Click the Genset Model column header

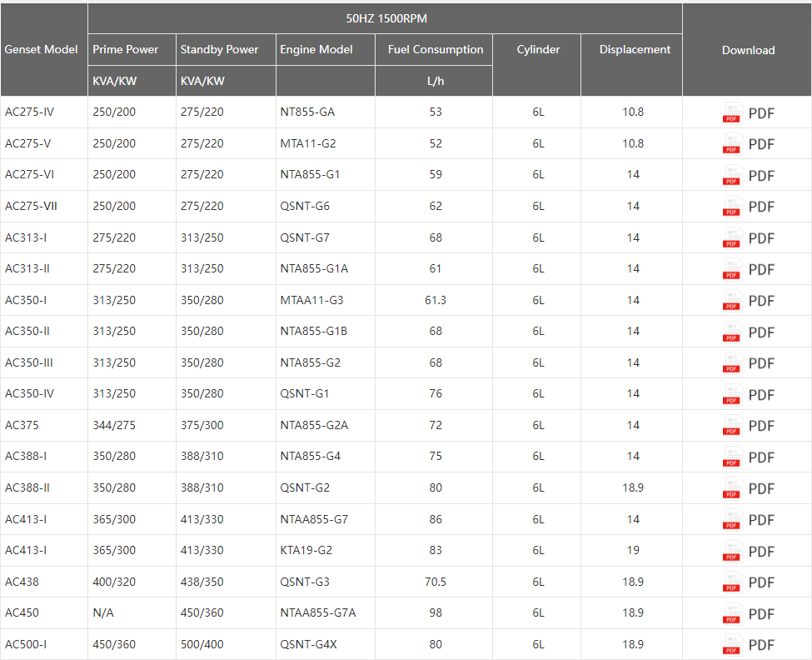tap(44, 50)
